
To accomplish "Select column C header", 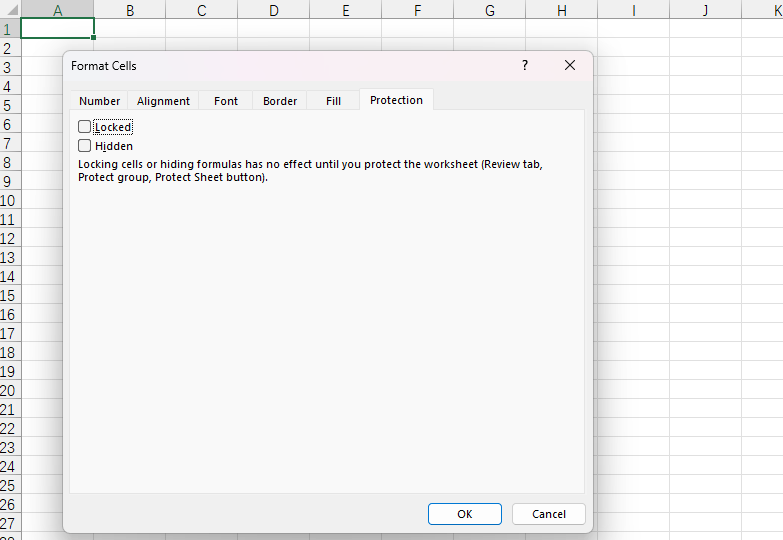I will coord(202,10).
